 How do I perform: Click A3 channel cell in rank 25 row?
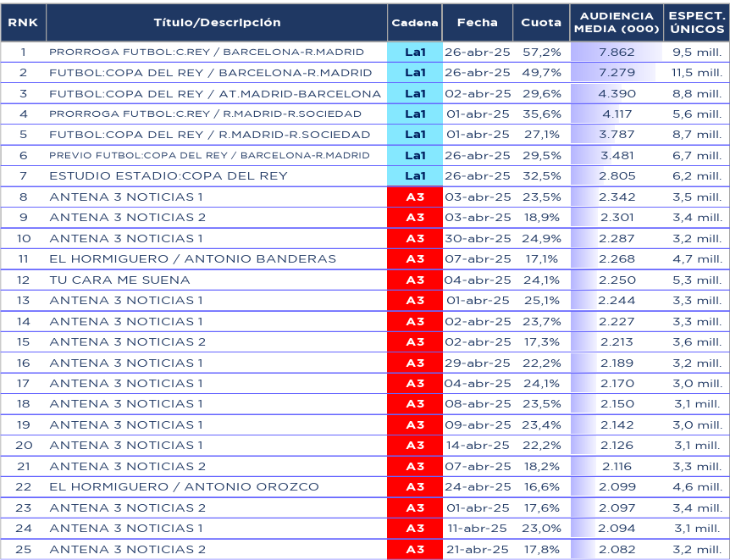pos(415,549)
